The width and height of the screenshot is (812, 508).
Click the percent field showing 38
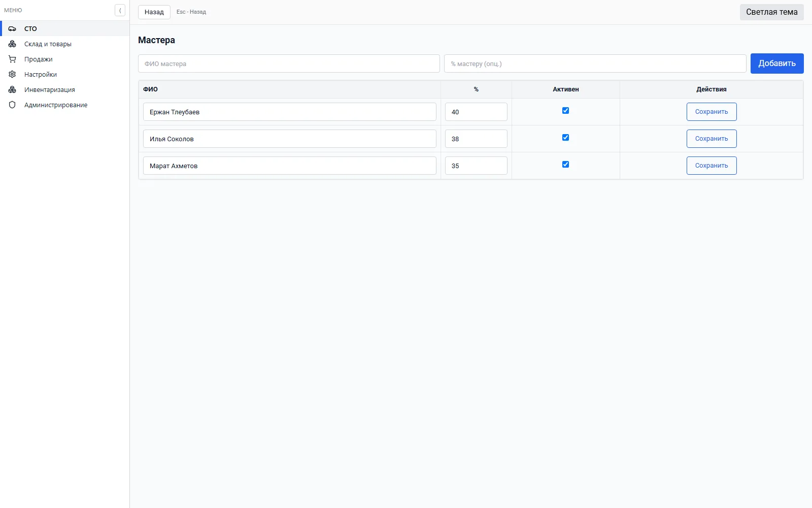pyautogui.click(x=476, y=139)
